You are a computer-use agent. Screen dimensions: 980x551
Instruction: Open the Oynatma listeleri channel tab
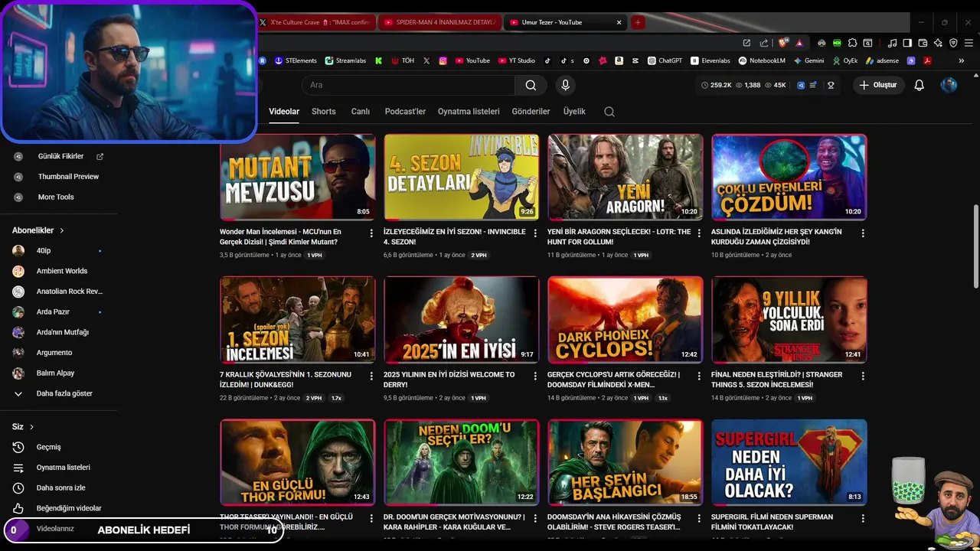469,112
